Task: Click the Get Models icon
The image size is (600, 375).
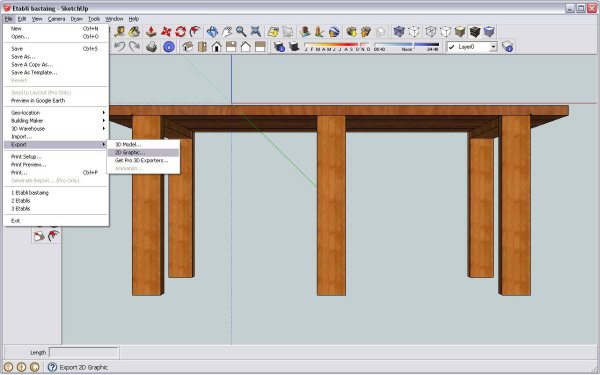Action: coord(351,31)
